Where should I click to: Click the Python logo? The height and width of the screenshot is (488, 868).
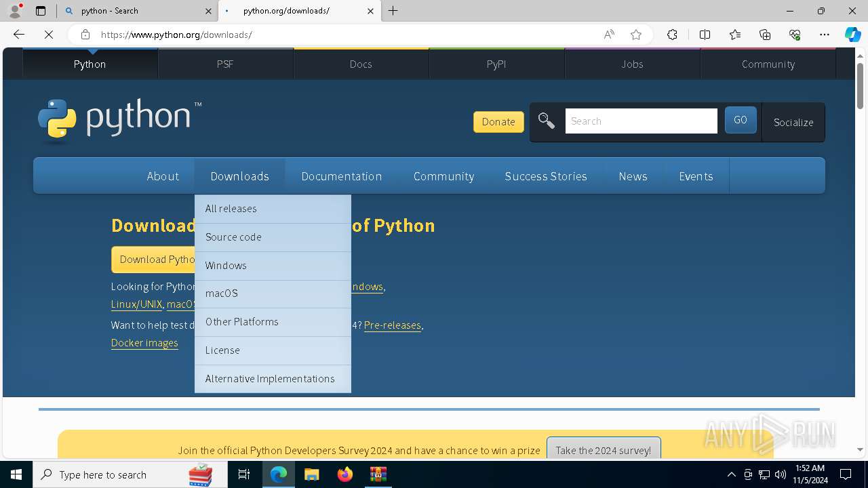(119, 121)
